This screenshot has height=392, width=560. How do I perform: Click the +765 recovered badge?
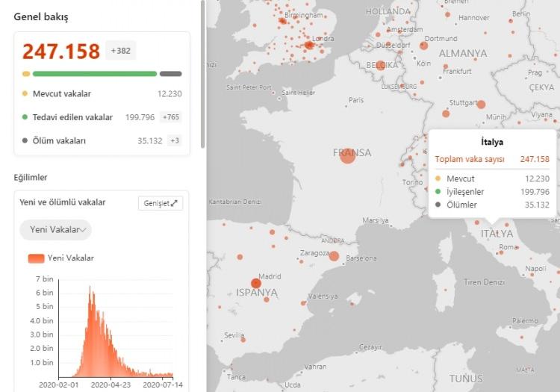(171, 117)
